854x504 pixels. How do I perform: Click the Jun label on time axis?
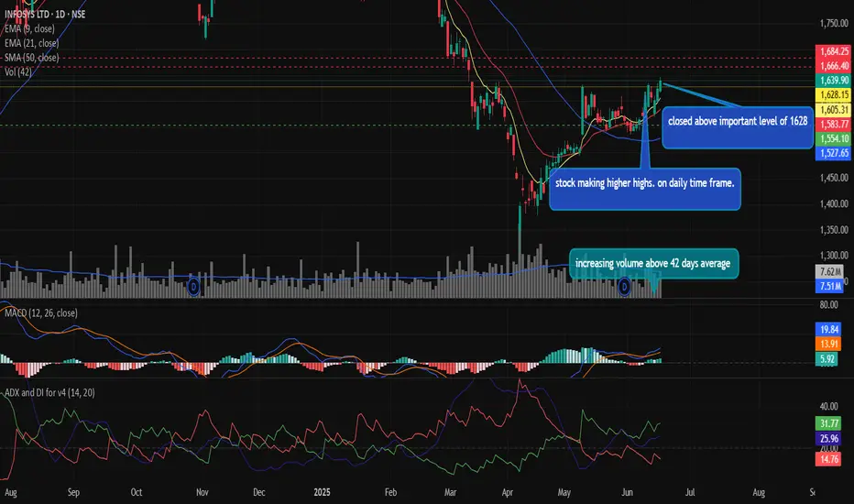tap(628, 492)
